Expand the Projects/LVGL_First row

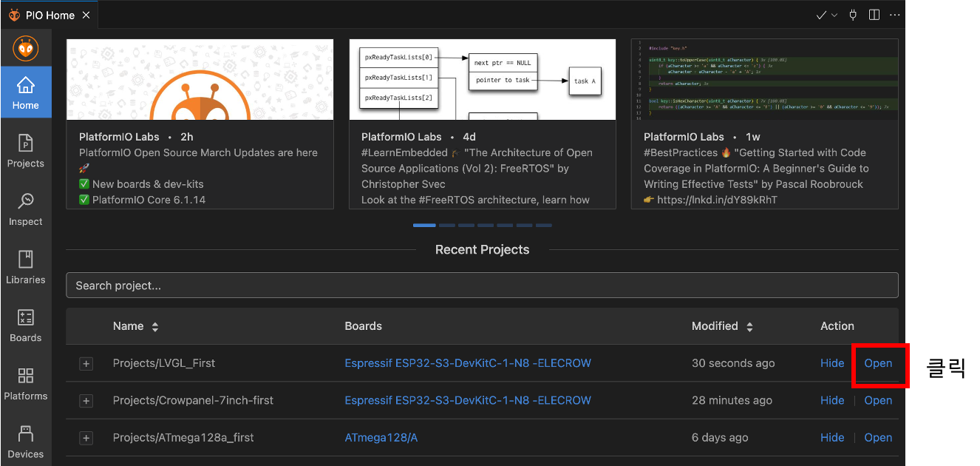[x=86, y=364]
